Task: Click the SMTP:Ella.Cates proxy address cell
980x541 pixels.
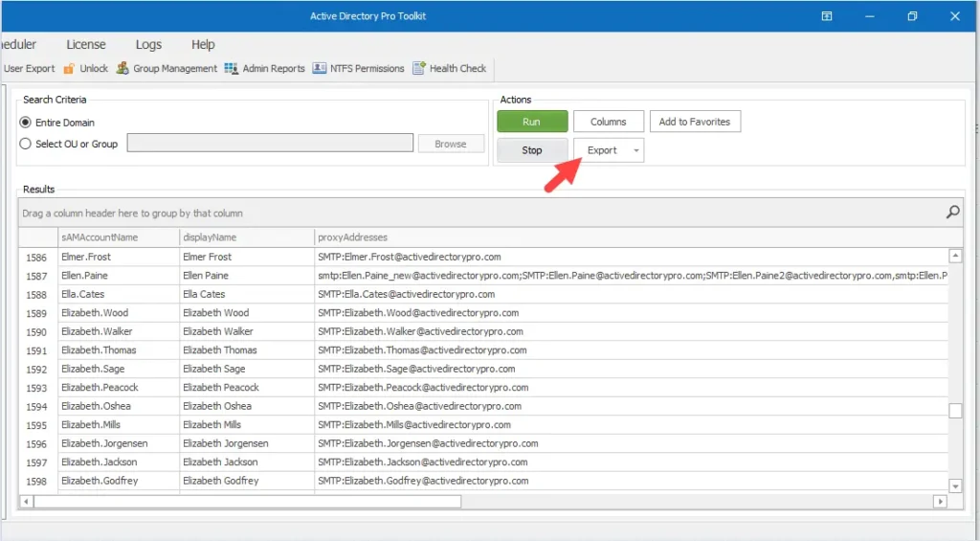Action: coord(632,294)
